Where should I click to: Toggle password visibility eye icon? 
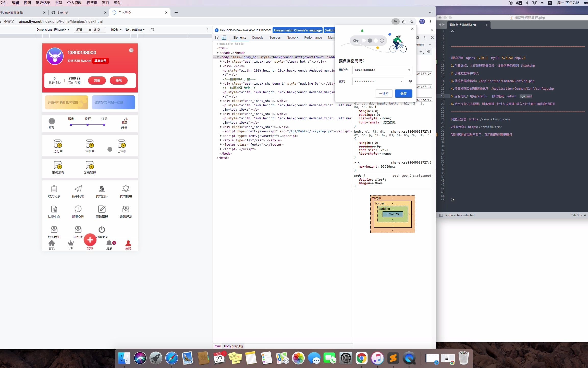coord(410,81)
